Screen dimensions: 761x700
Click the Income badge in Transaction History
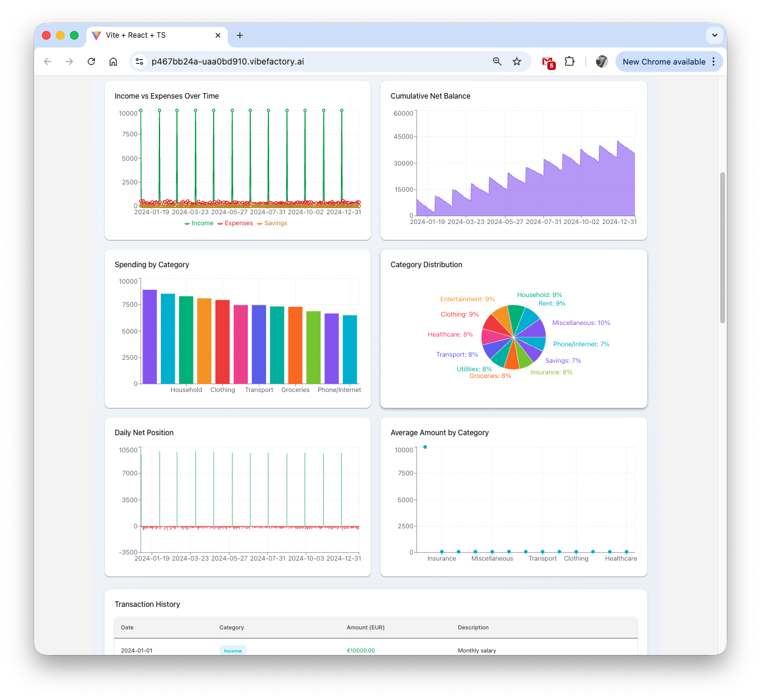pos(233,650)
